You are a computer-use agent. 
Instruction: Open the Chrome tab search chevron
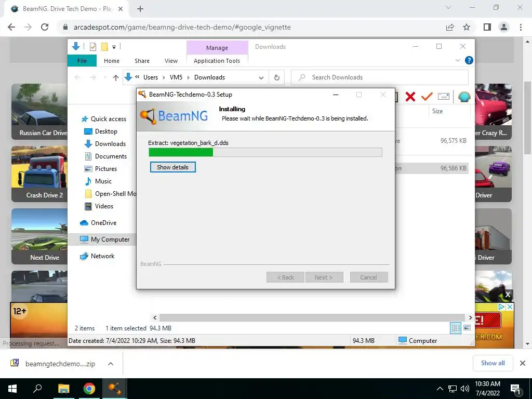[448, 7]
